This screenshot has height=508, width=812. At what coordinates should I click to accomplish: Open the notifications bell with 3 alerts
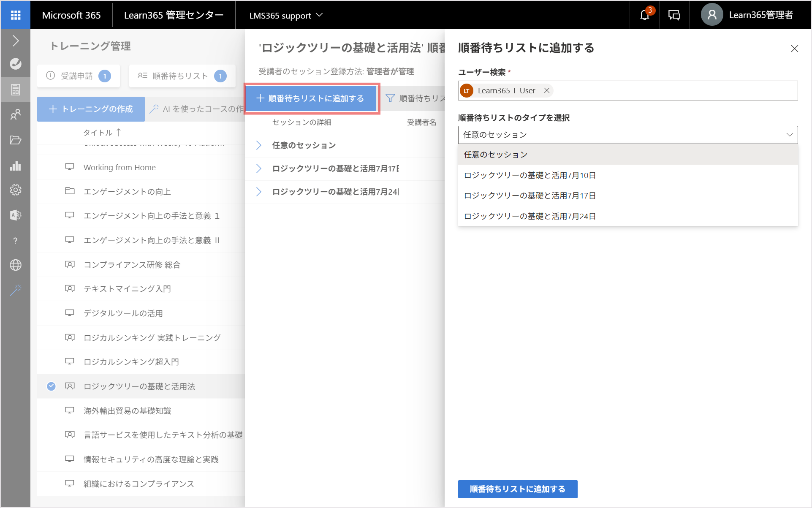click(645, 15)
